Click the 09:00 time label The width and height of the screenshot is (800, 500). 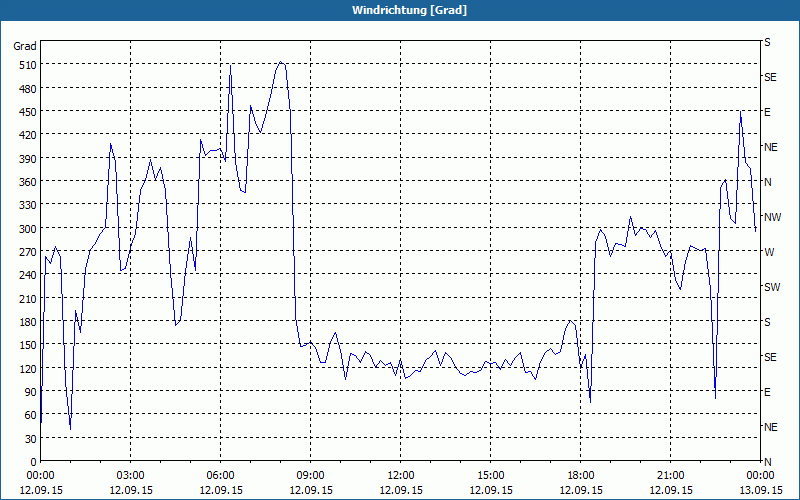(x=311, y=476)
